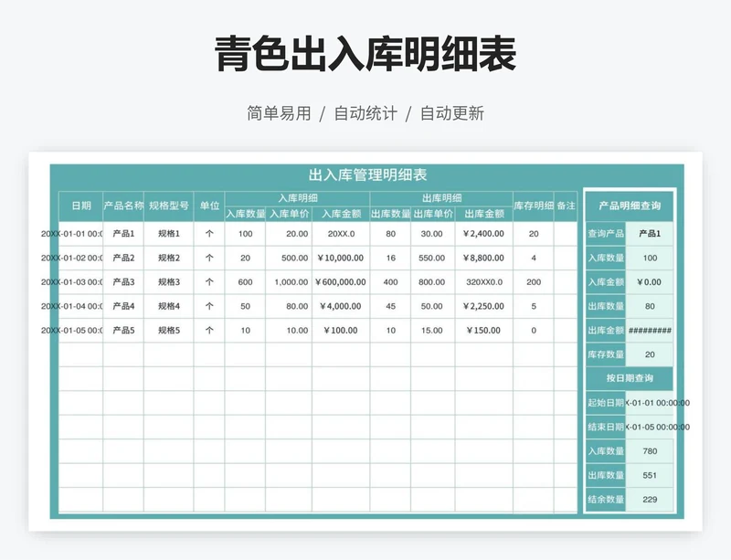Screen dimensions: 731x560
Task: Select the ￥4,000.00 inbound amount cell
Action: pos(341,306)
